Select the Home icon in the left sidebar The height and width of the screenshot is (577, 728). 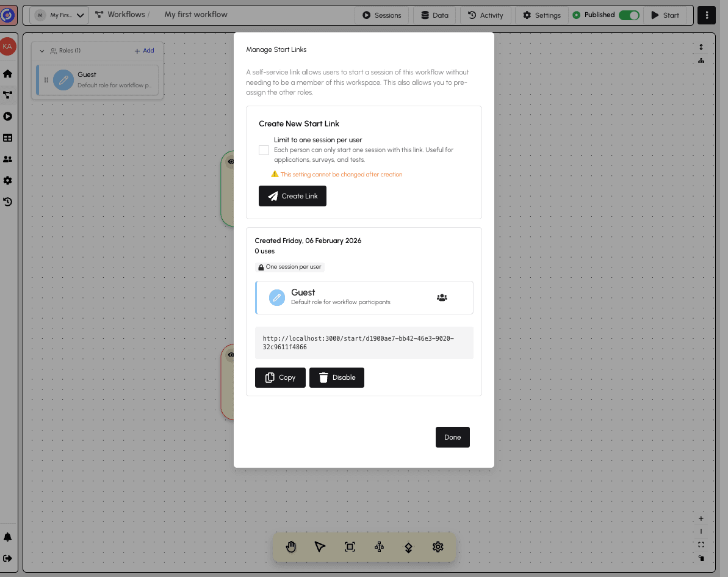8,73
